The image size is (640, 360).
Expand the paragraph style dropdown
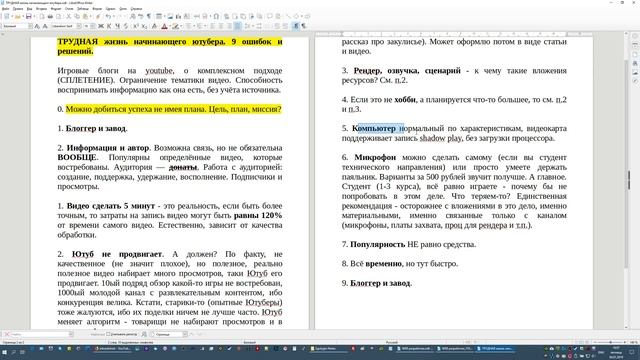[x=30, y=26]
